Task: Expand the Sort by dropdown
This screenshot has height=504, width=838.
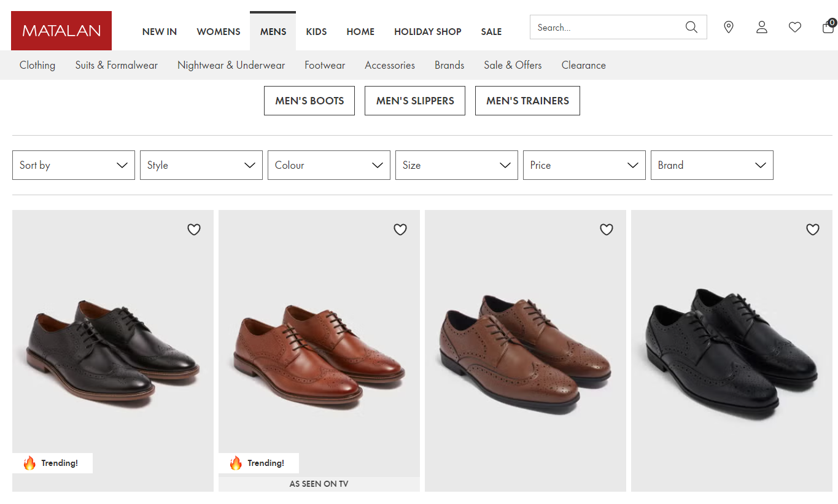Action: 74,165
